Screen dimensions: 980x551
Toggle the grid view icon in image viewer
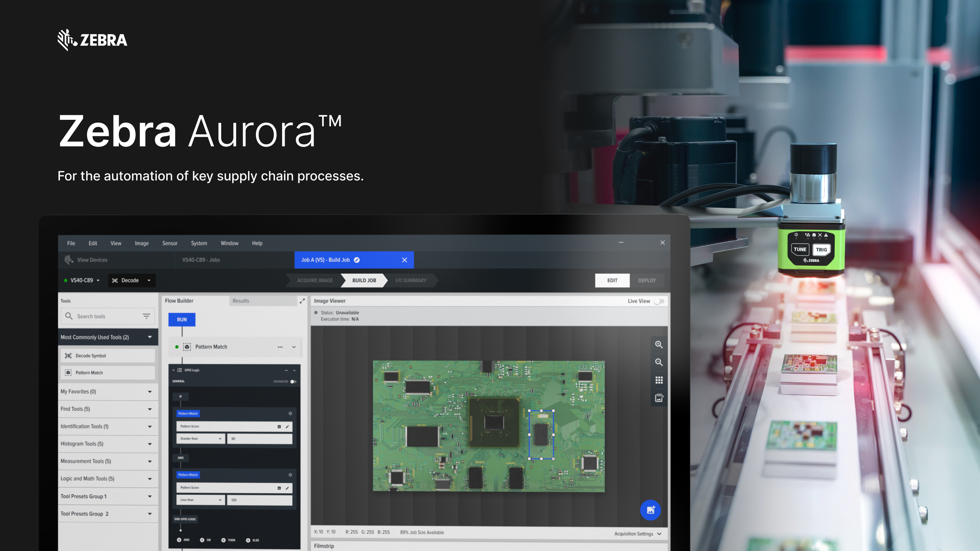[x=659, y=380]
